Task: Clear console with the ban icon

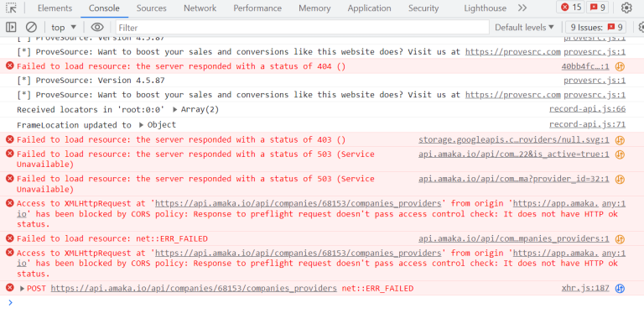Action: click(x=31, y=28)
